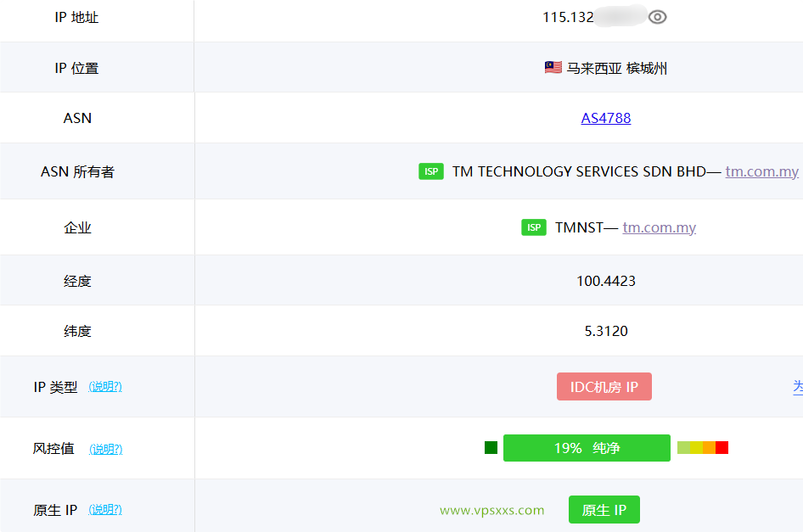
Task: Click the dark green square risk indicator
Action: pos(491,448)
